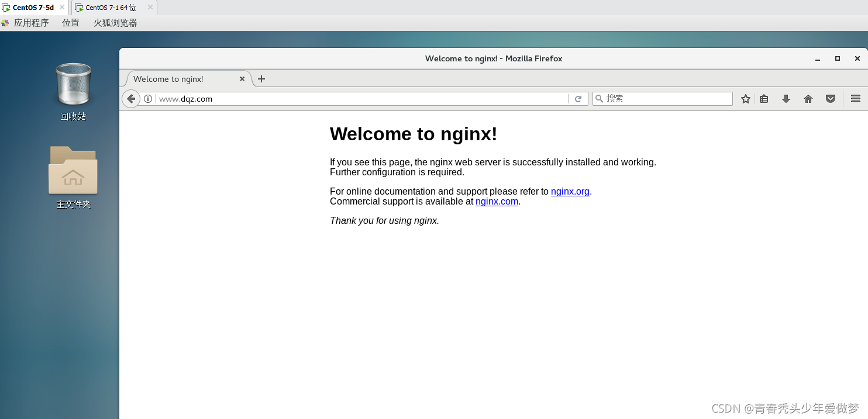Show bookmarks list icon in Firefox toolbar
Viewport: 868px width, 419px height.
point(764,99)
